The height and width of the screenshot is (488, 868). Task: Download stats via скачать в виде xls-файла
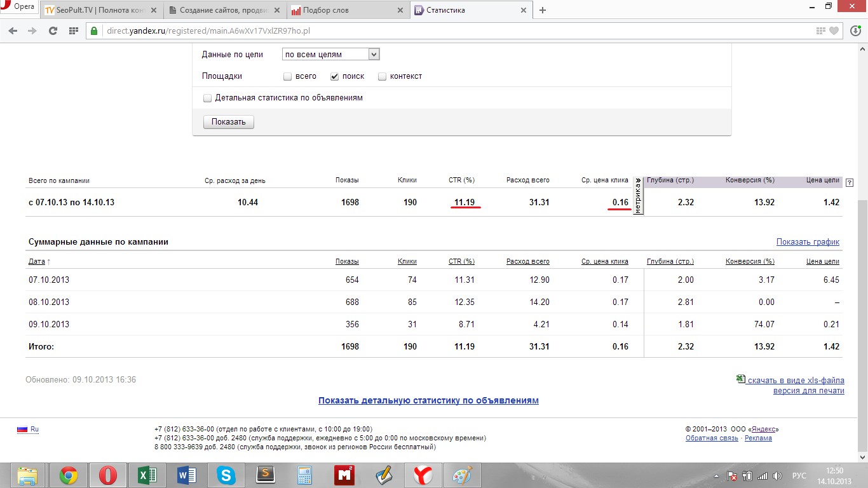tap(796, 380)
